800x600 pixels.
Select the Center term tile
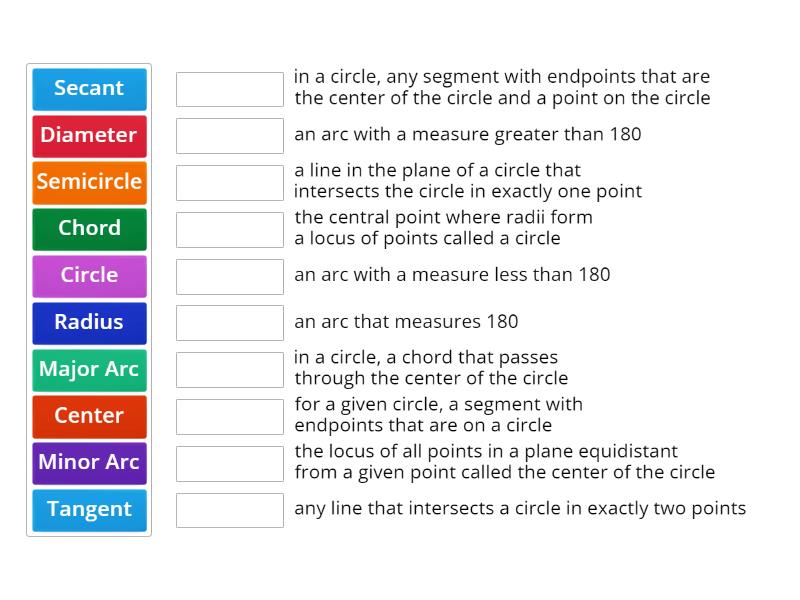click(x=89, y=416)
